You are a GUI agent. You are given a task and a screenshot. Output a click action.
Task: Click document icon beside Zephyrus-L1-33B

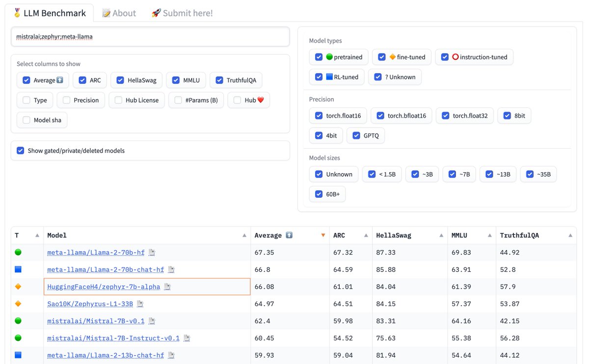tap(140, 304)
